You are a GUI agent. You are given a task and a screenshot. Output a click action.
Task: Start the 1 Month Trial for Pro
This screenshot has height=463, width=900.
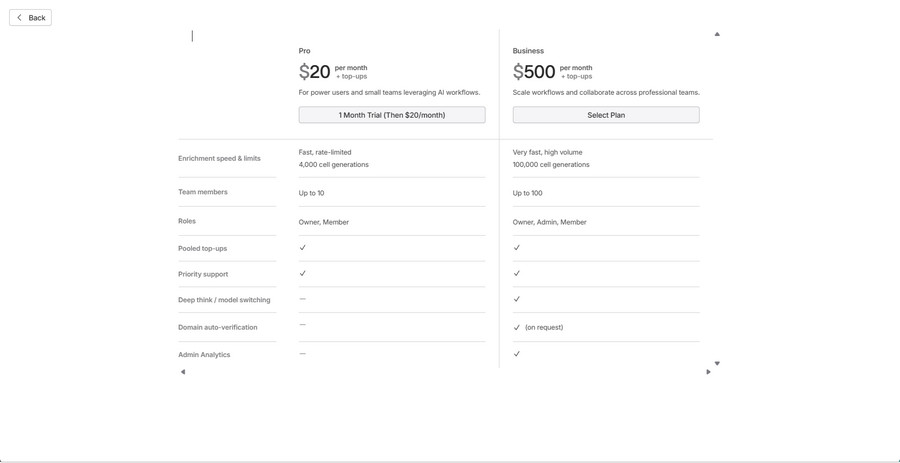click(392, 115)
